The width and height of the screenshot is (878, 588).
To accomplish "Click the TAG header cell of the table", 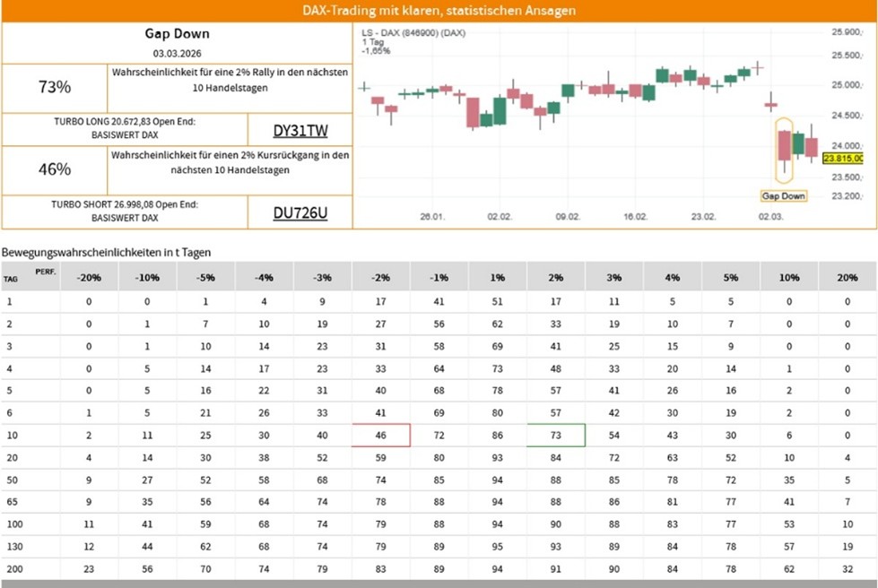I will point(11,279).
